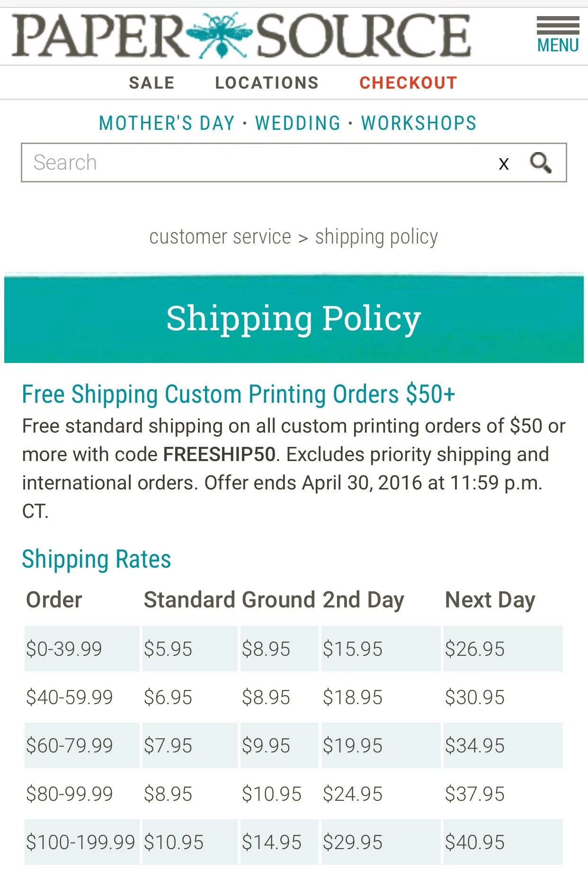Open the hamburger MENU icon
The width and height of the screenshot is (588, 869).
click(558, 35)
